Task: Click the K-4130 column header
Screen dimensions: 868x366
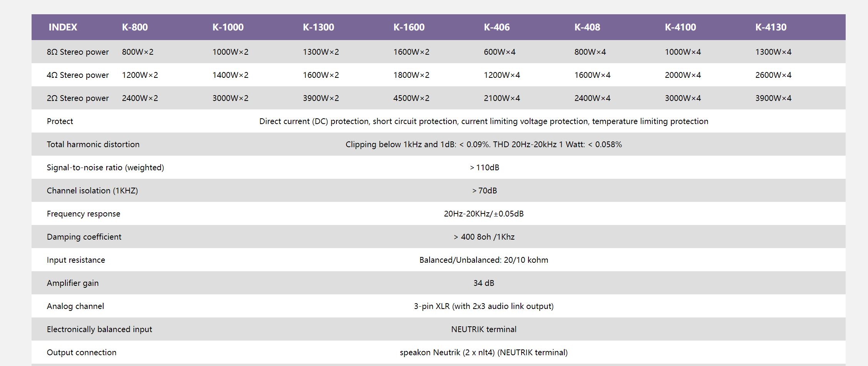Action: pyautogui.click(x=771, y=27)
